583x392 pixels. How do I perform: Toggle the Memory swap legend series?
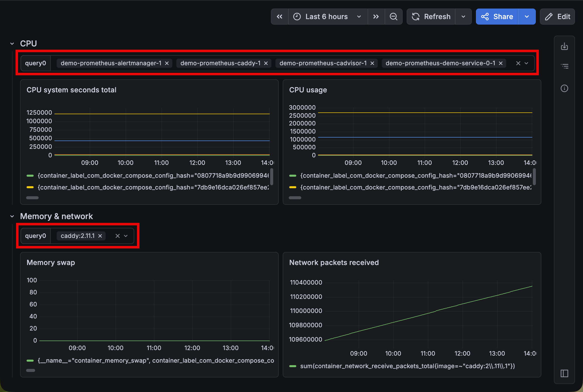156,360
